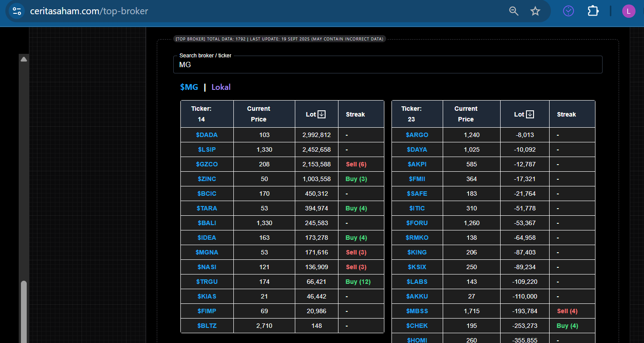Bookmark this page with the star icon
The image size is (644, 343).
click(x=535, y=11)
